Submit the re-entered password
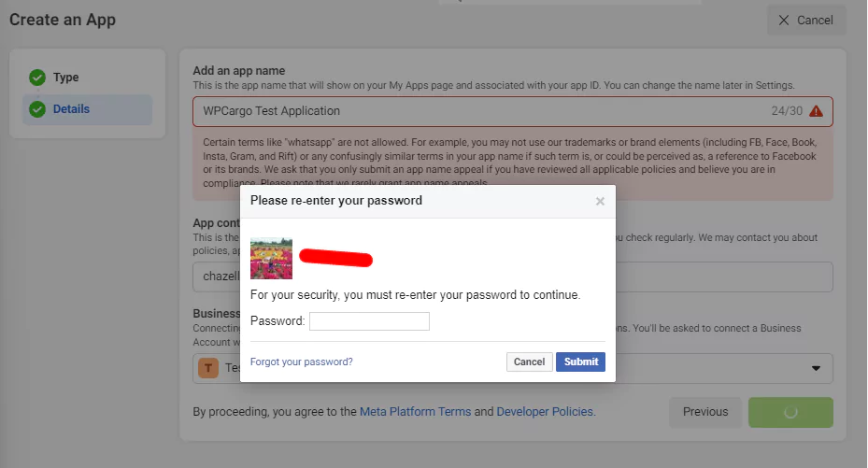The height and width of the screenshot is (468, 868). point(580,362)
